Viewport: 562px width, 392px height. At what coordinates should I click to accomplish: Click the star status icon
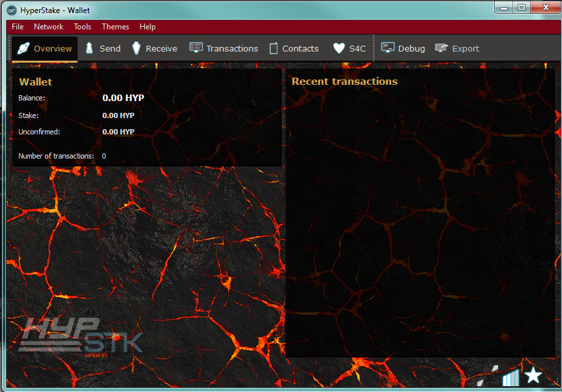[x=533, y=375]
